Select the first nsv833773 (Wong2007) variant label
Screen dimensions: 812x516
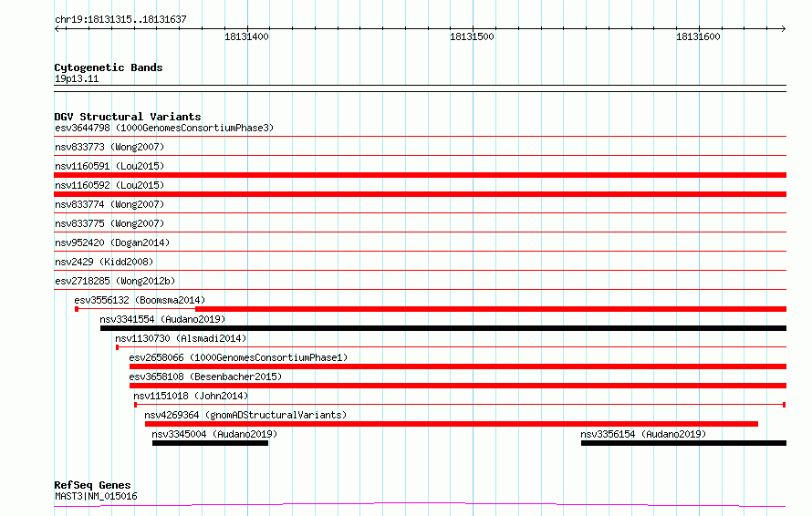[109, 147]
